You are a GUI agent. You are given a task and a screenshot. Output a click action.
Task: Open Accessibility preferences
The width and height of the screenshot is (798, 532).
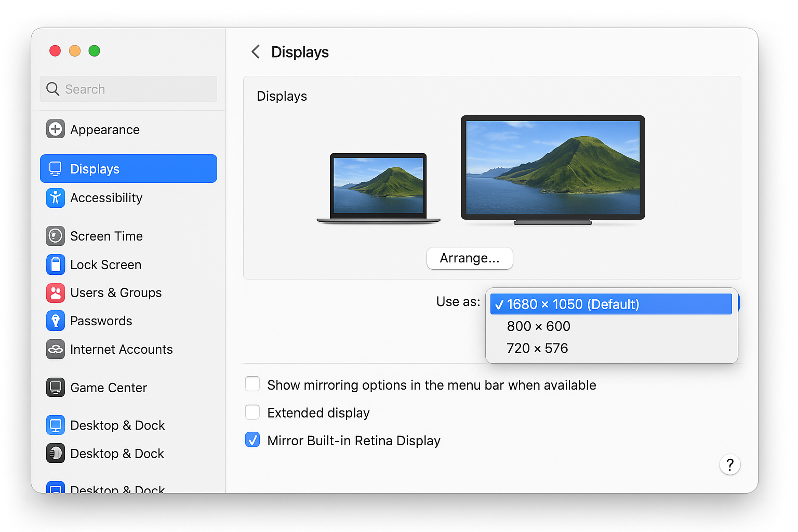point(106,197)
